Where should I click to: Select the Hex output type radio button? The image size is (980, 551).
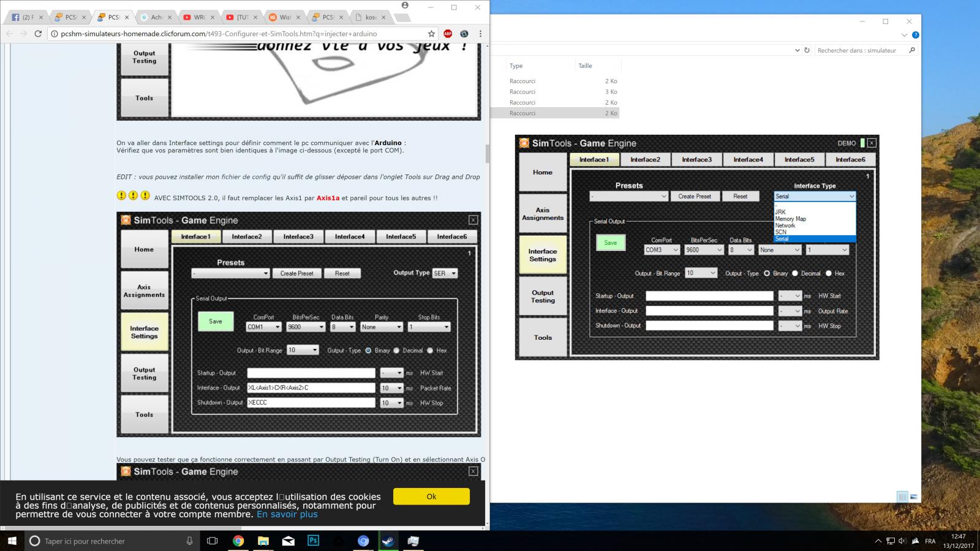click(829, 273)
